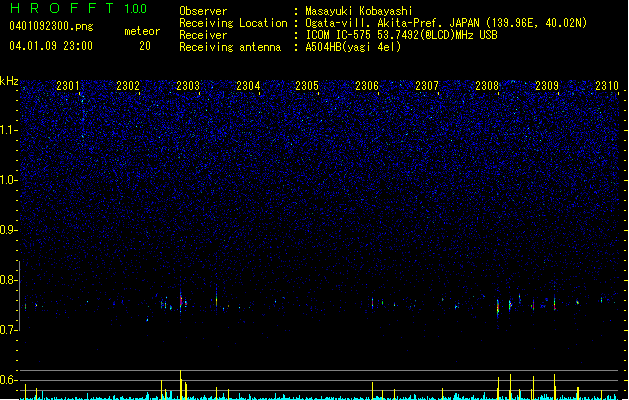Viewport: 629px width, 400px height.
Task: Click the date stamp 04.01.09 23:00
Action: tap(51, 46)
